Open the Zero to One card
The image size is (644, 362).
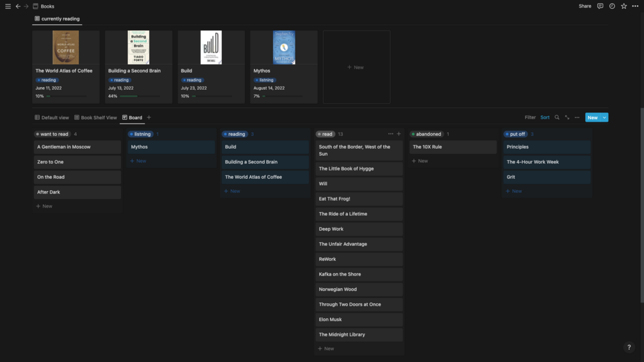[x=77, y=162]
